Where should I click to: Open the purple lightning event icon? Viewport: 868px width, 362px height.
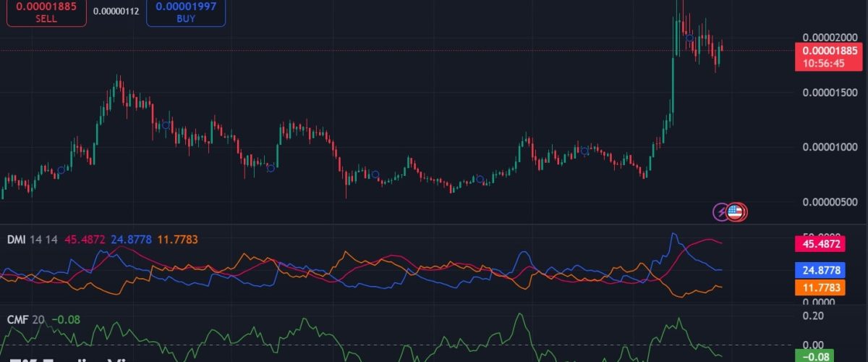[722, 212]
